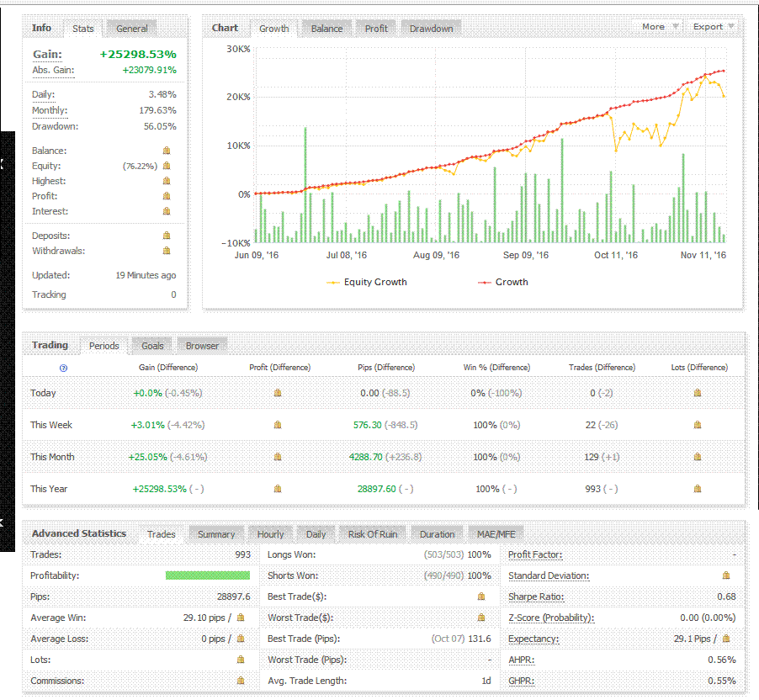Click the help question mark icon in Trading table

pyautogui.click(x=64, y=368)
